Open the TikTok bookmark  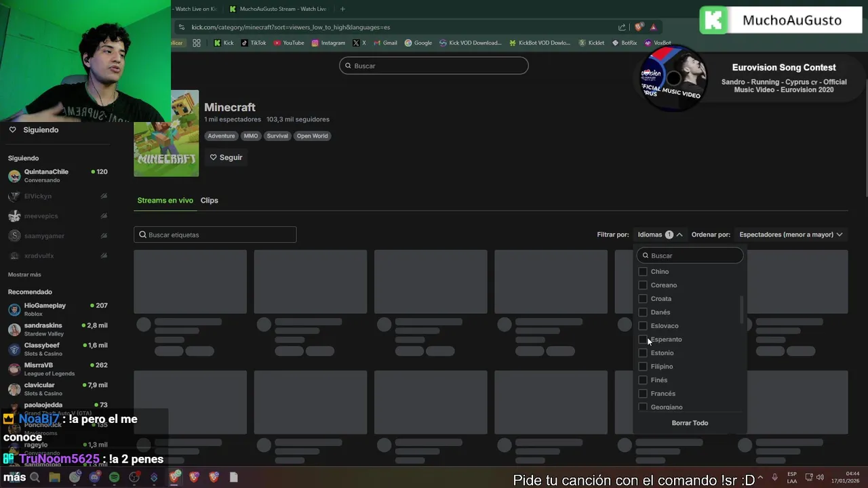click(x=253, y=43)
